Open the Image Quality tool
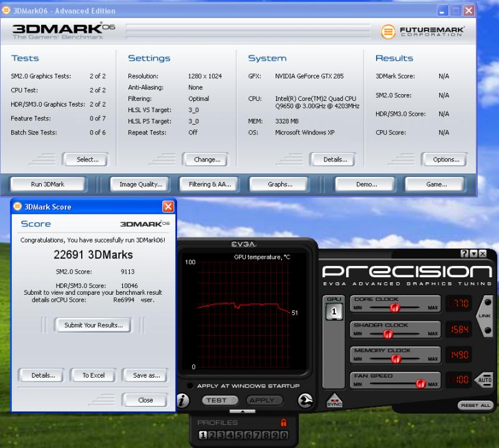The width and height of the screenshot is (499, 448). click(141, 184)
